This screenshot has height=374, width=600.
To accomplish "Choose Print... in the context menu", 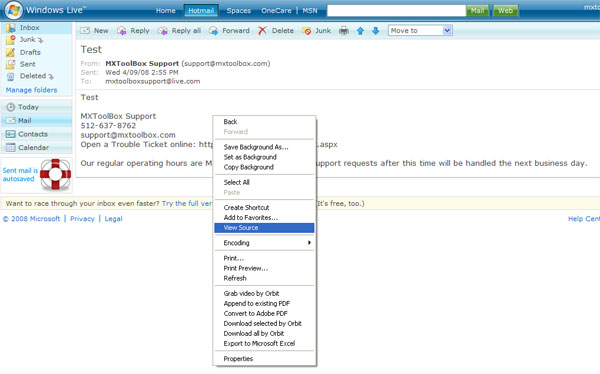I will point(233,258).
